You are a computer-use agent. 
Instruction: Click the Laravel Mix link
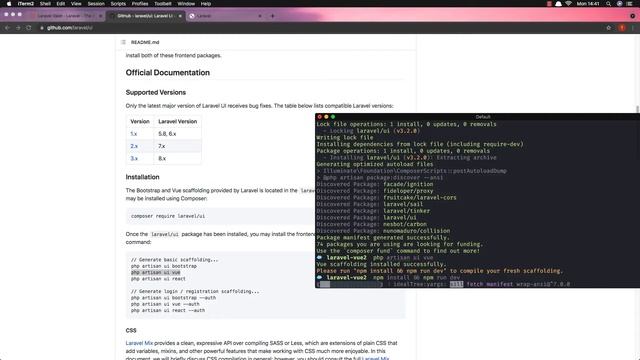pyautogui.click(x=139, y=343)
